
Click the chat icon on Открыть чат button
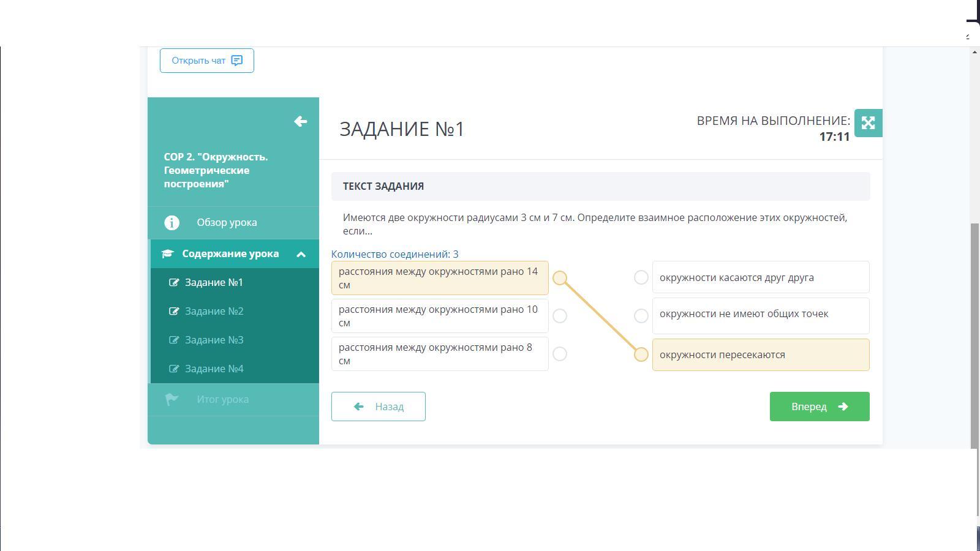(x=237, y=61)
